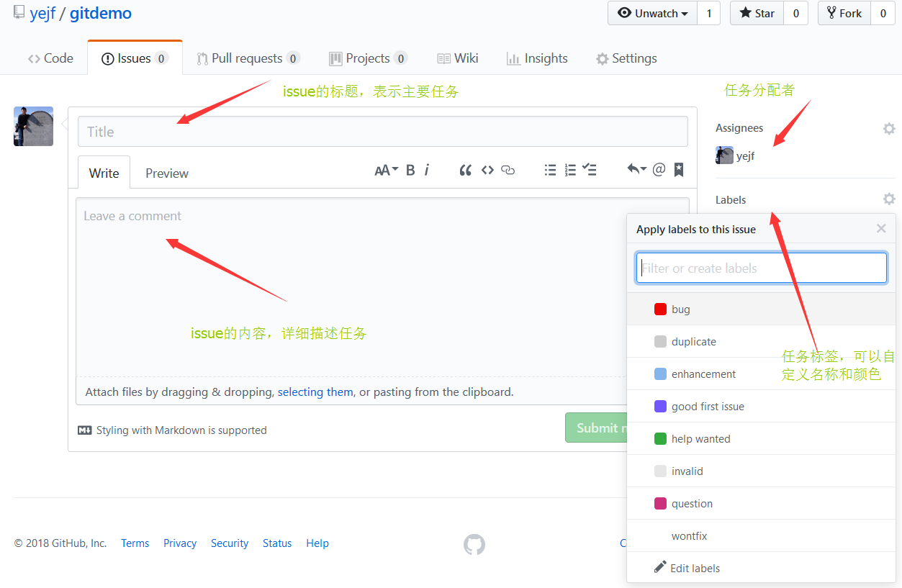Open the yejf user profile link

42,13
